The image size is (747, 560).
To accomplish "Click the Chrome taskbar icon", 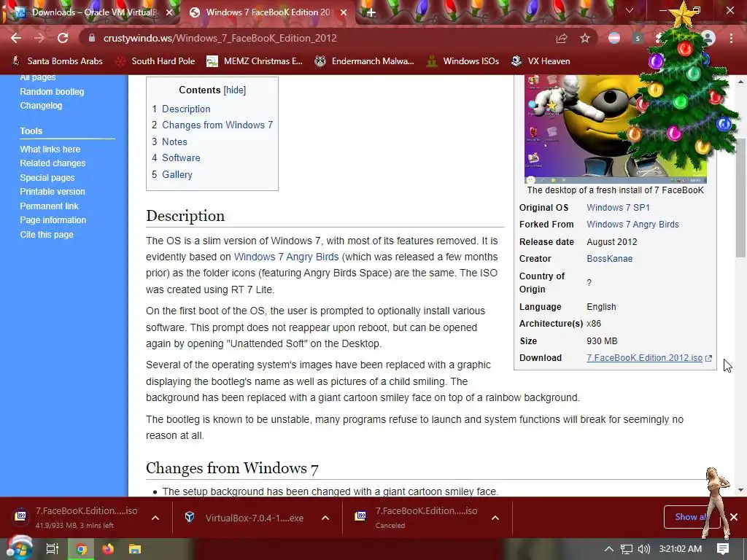I will pos(82,549).
